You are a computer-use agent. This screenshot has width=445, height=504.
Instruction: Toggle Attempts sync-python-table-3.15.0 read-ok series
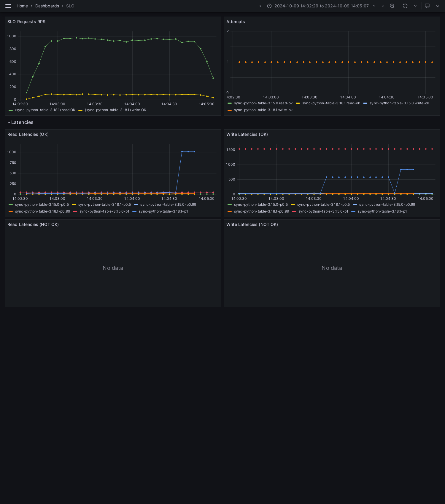pyautogui.click(x=263, y=103)
